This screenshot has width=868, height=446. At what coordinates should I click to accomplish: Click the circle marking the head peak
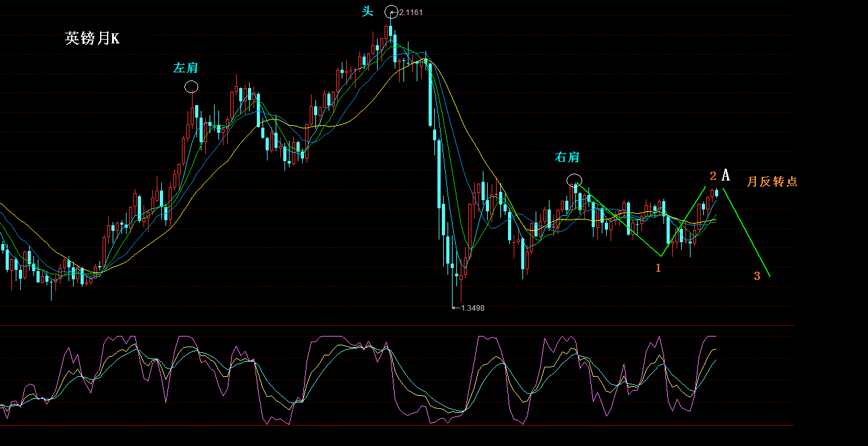[x=392, y=11]
